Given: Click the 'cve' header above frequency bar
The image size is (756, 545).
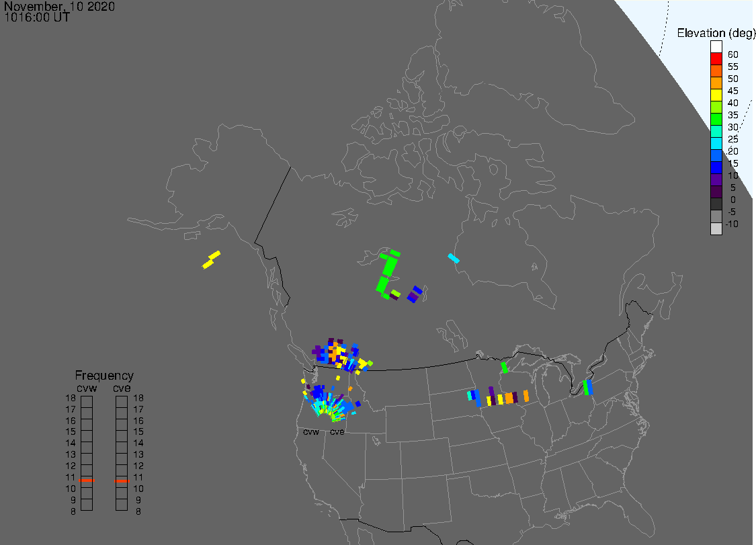Looking at the screenshot, I should 122,388.
